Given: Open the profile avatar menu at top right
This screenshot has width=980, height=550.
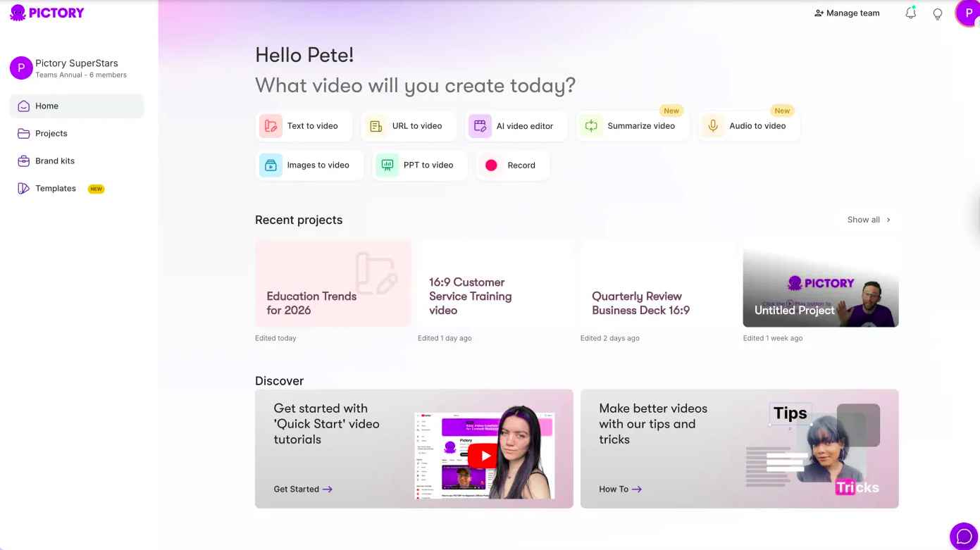Looking at the screenshot, I should click(x=968, y=13).
